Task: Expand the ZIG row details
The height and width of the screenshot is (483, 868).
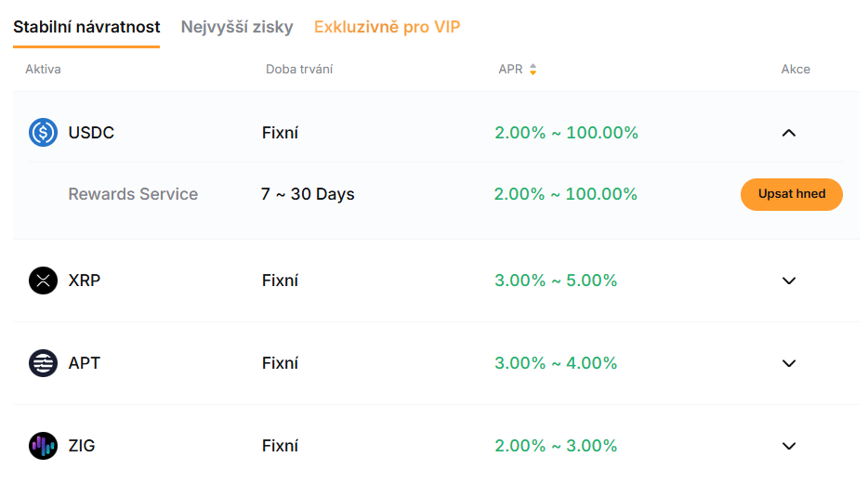Action: tap(789, 446)
